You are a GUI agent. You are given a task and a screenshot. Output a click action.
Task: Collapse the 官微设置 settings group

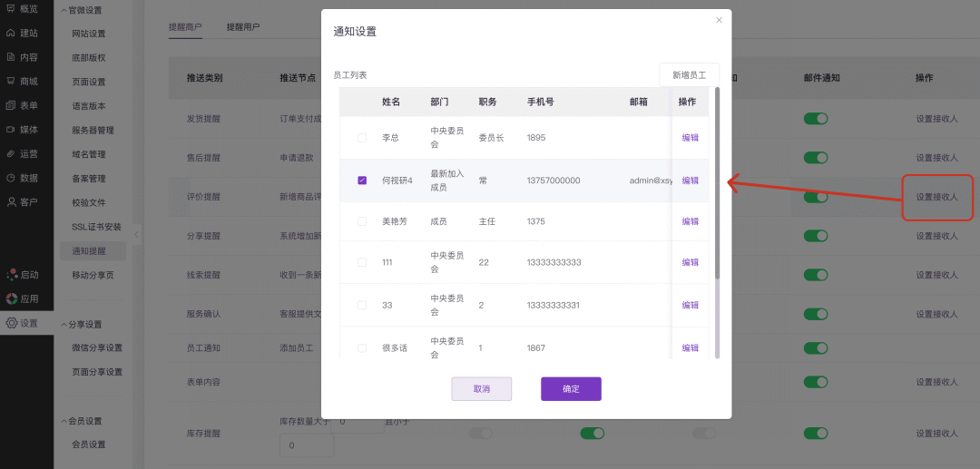tap(64, 11)
